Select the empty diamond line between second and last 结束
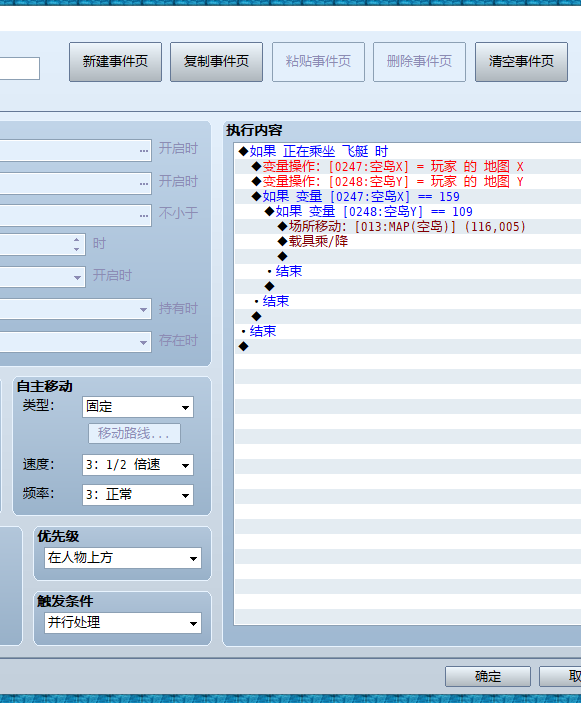Screen dimensions: 581x703 point(408,316)
